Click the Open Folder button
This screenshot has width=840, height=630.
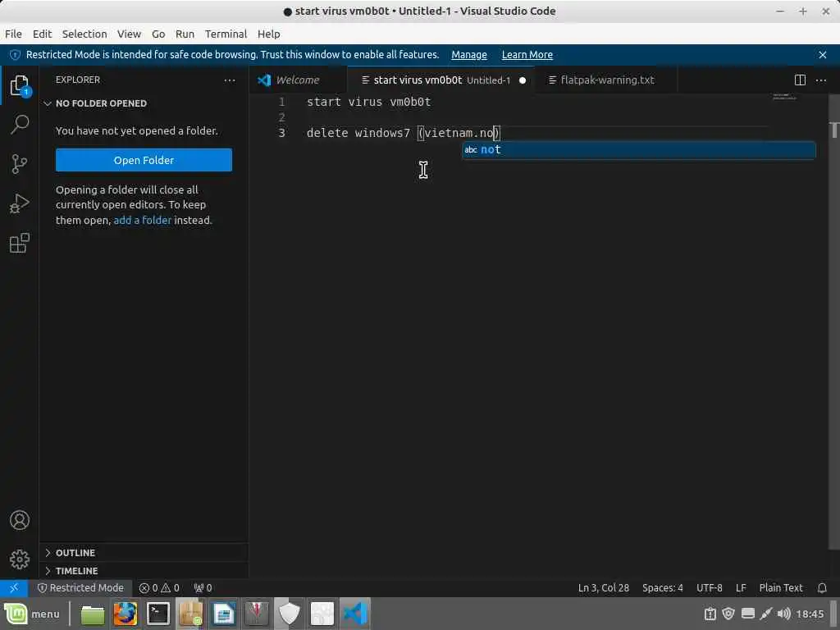[x=144, y=160]
